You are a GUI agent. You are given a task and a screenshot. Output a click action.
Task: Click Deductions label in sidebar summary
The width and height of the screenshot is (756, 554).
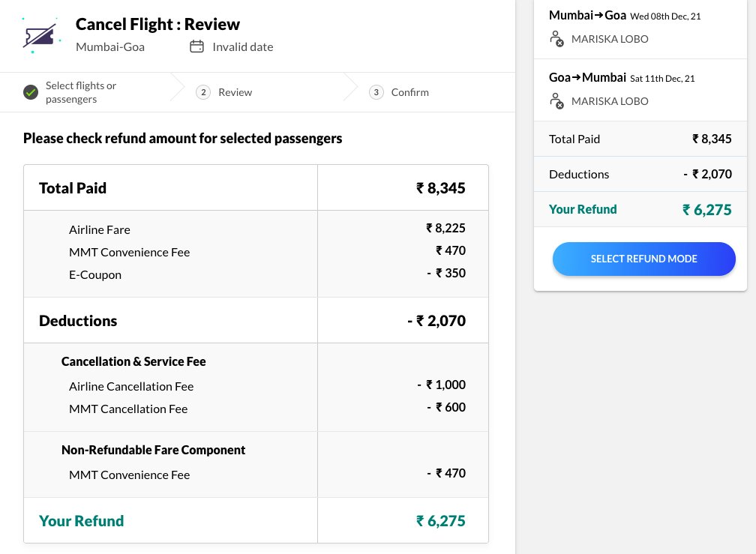(579, 175)
